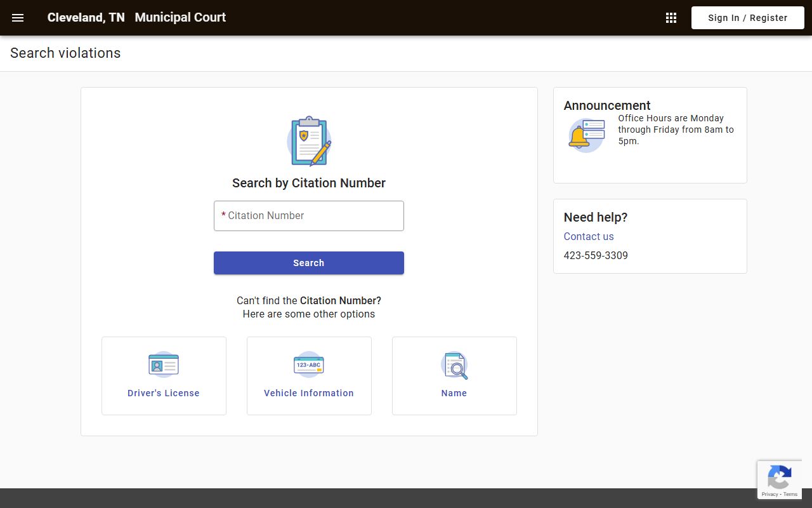Image resolution: width=812 pixels, height=508 pixels.
Task: Focus the Citation Number input field
Action: coord(309,216)
